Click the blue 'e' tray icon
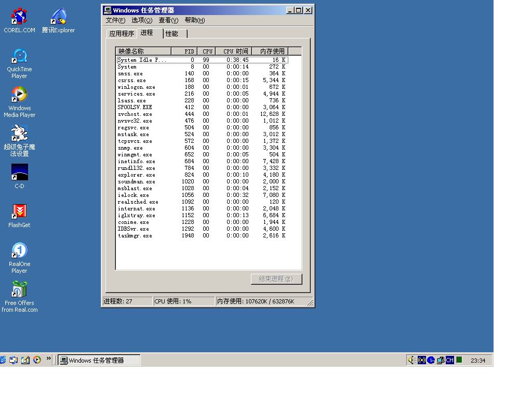 tap(431, 360)
